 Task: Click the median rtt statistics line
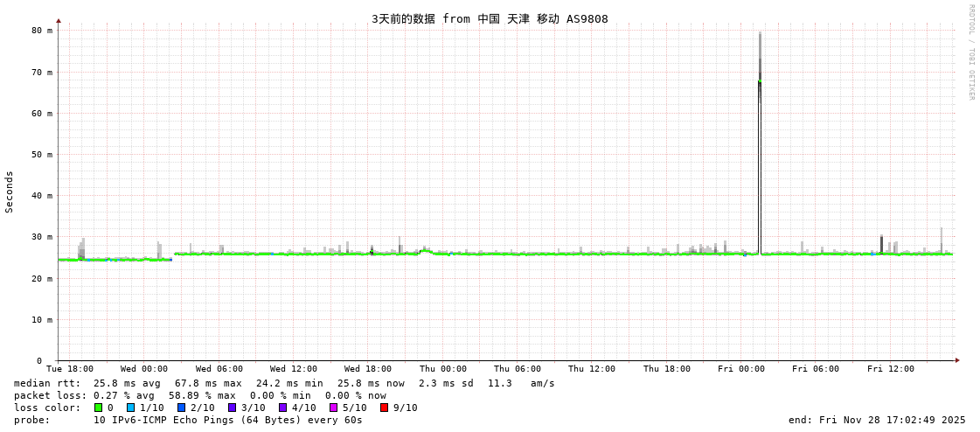click(284, 383)
